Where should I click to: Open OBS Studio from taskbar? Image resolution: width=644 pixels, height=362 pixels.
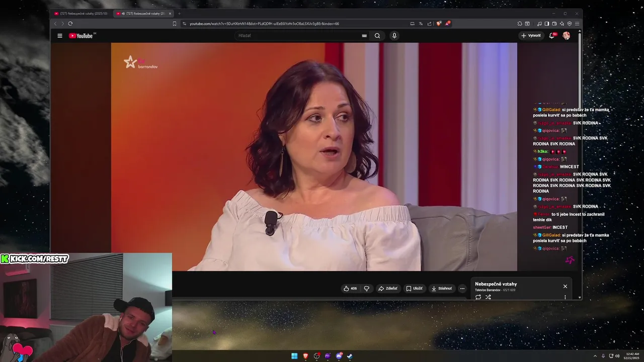pyautogui.click(x=316, y=356)
